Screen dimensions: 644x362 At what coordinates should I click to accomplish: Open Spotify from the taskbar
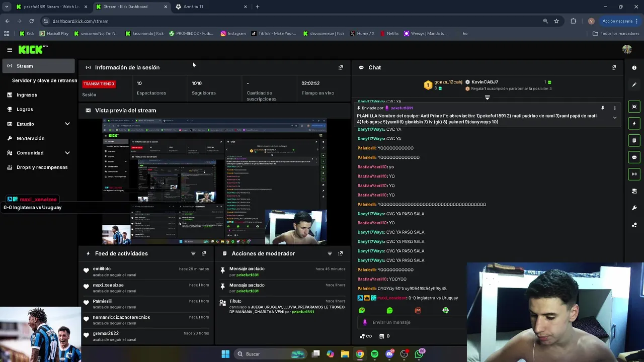374,354
